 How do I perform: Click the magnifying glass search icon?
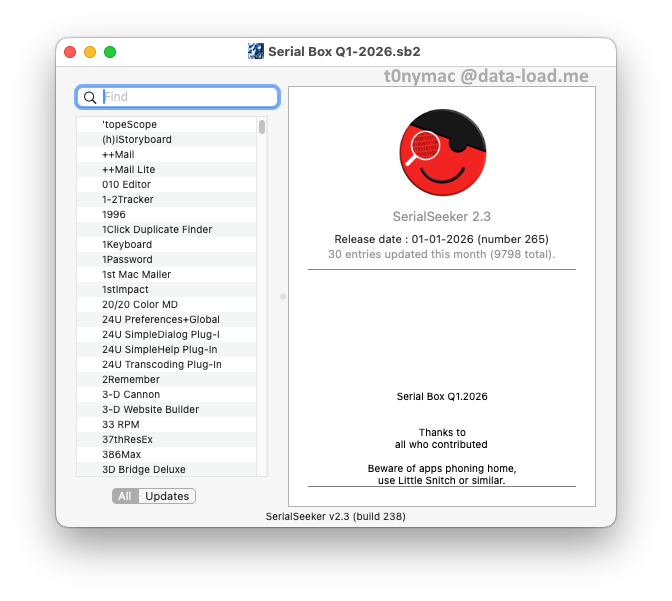(x=90, y=97)
